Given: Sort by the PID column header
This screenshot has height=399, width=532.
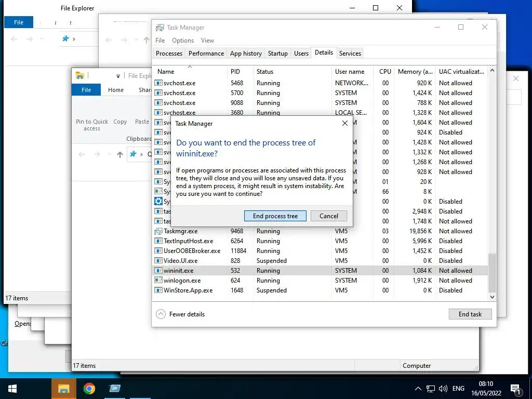Looking at the screenshot, I should pyautogui.click(x=240, y=72).
